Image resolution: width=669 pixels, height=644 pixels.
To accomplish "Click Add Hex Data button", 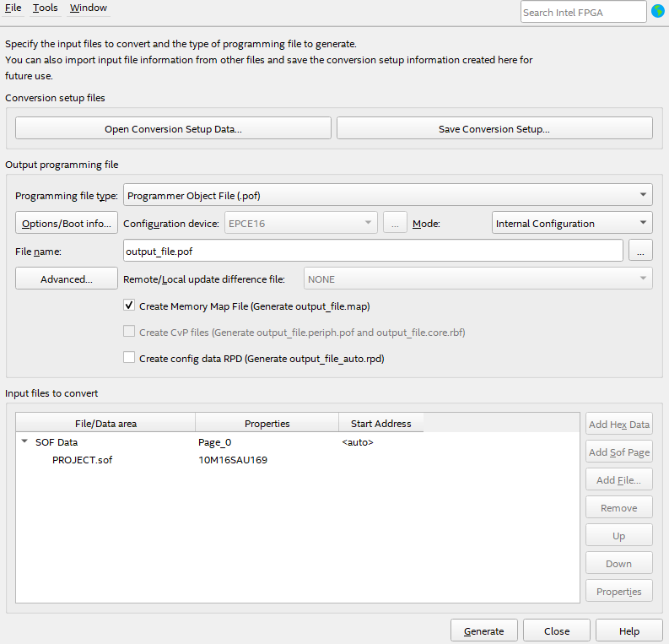I will (619, 424).
